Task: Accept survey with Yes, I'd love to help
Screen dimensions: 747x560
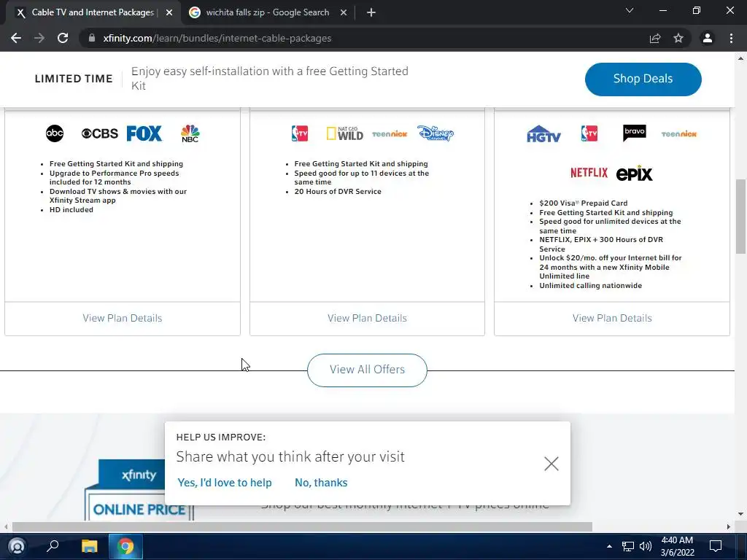Action: [x=225, y=483]
